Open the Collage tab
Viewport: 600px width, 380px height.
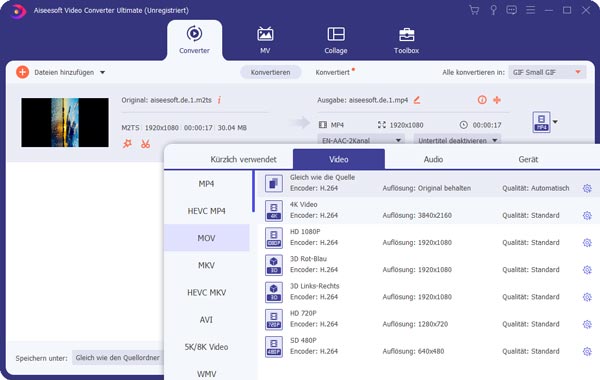tap(336, 40)
